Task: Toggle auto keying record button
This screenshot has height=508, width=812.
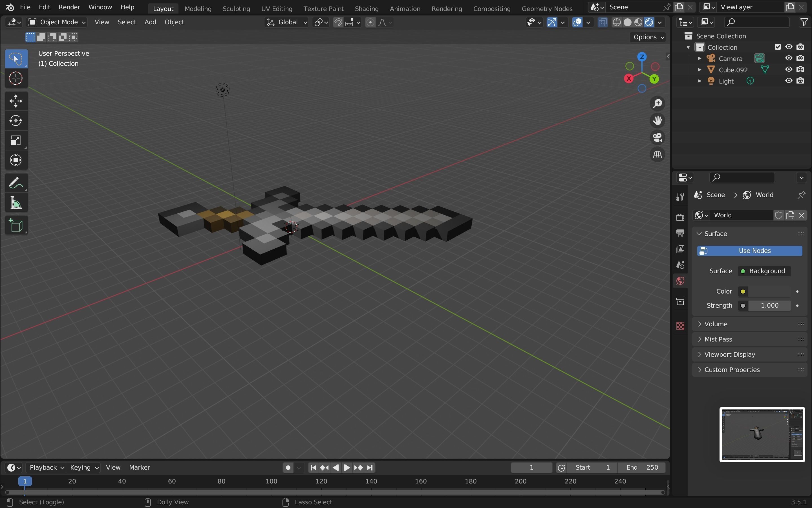Action: 288,467
